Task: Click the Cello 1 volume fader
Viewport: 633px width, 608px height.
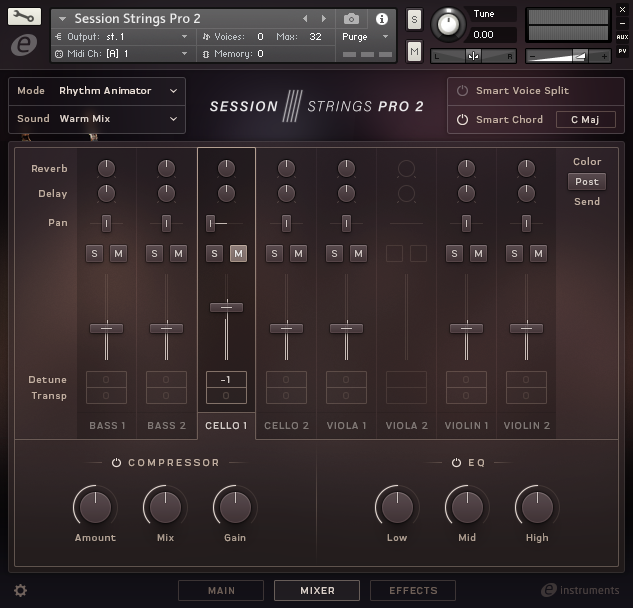Action: (226, 307)
